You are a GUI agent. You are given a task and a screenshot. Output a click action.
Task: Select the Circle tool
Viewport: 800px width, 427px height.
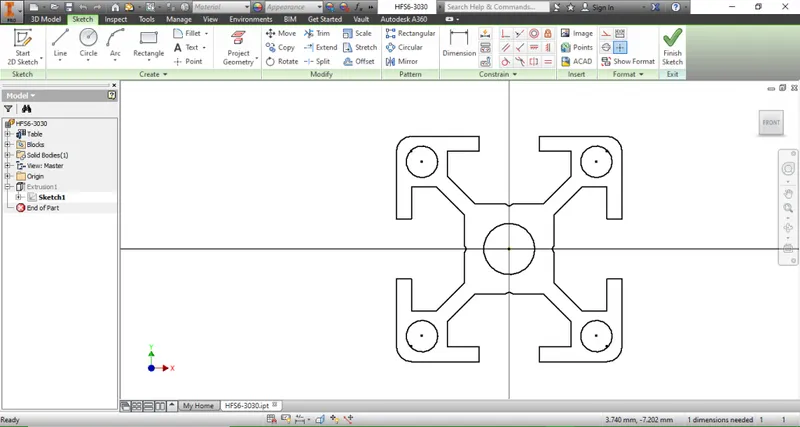tap(88, 44)
